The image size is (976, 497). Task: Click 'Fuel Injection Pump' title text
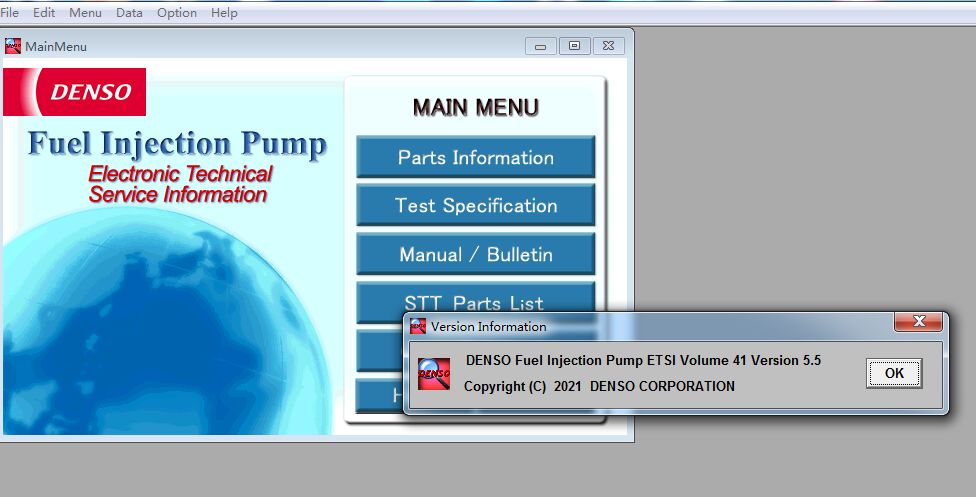tap(177, 144)
